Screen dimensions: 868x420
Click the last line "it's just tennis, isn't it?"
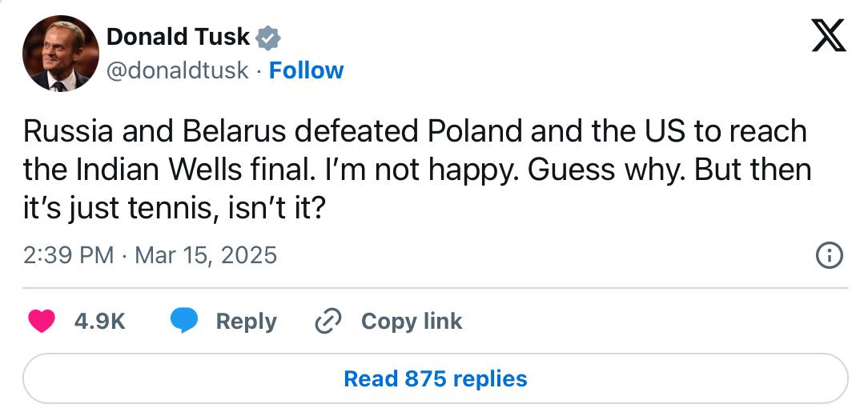(173, 209)
